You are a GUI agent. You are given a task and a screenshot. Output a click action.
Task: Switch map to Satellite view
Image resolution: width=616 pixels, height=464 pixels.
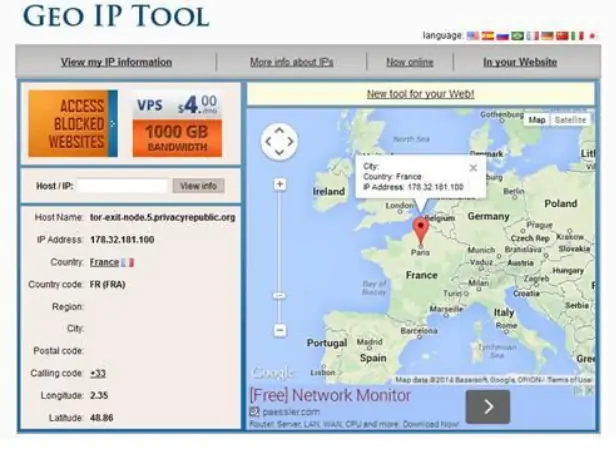pos(570,120)
